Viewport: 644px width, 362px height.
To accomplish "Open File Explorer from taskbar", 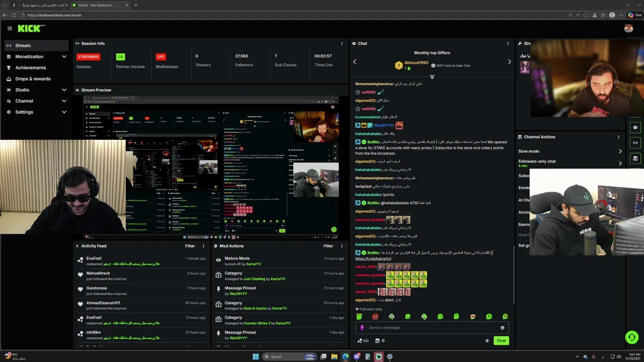I will (x=334, y=357).
